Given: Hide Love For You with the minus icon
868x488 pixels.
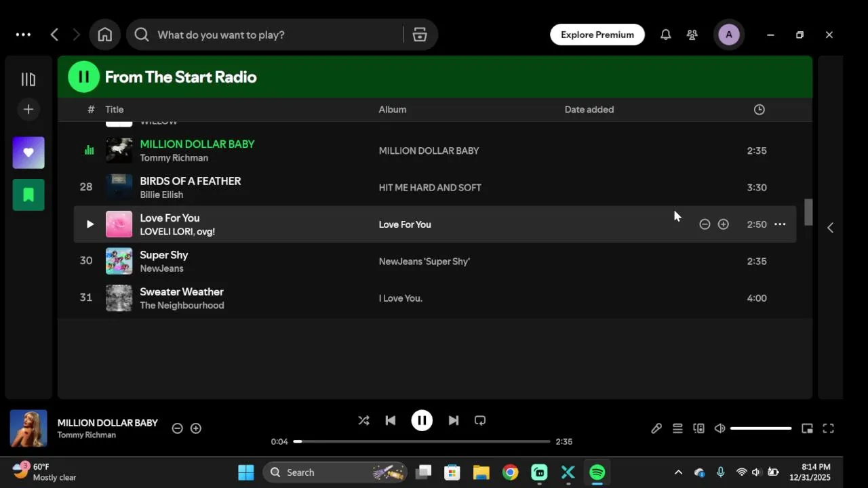Looking at the screenshot, I should (x=705, y=224).
